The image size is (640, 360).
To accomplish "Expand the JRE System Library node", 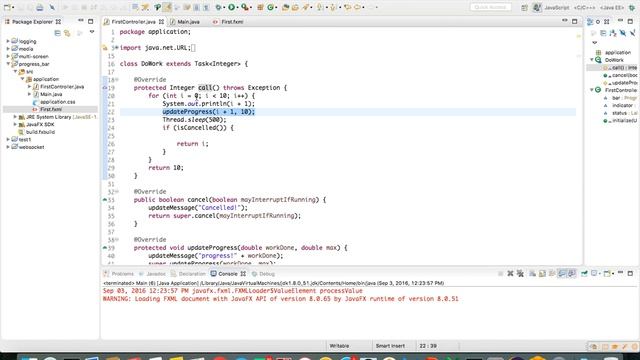I will coord(16,117).
